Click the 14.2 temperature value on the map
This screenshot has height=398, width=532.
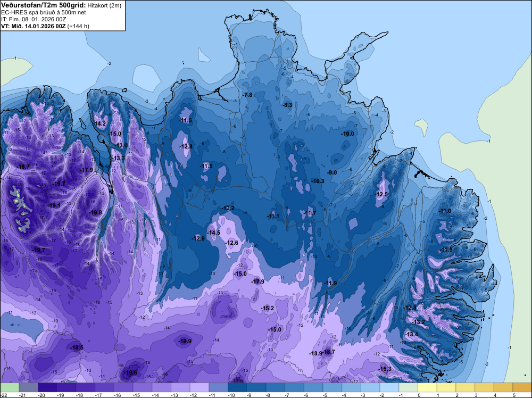(x=100, y=123)
